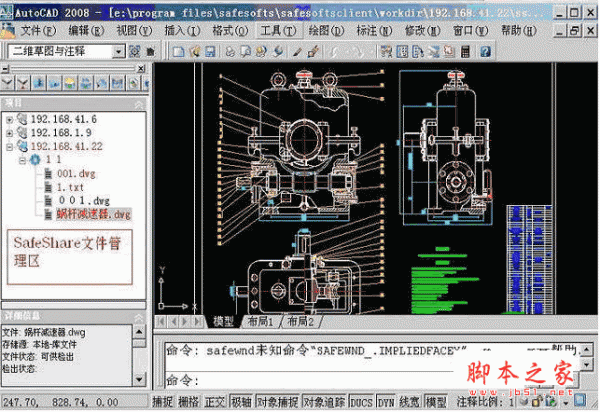600x412 pixels.
Task: Toggle DYN dynamic input button
Action: (386, 402)
